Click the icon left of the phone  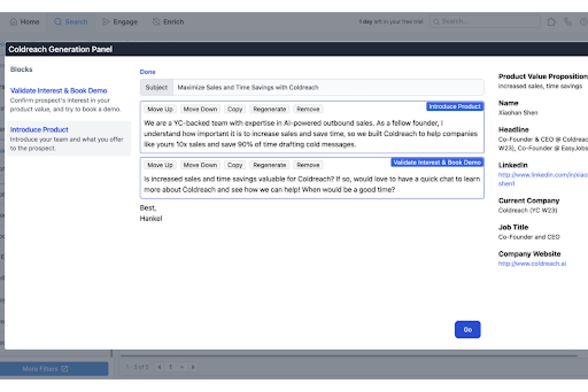(552, 22)
